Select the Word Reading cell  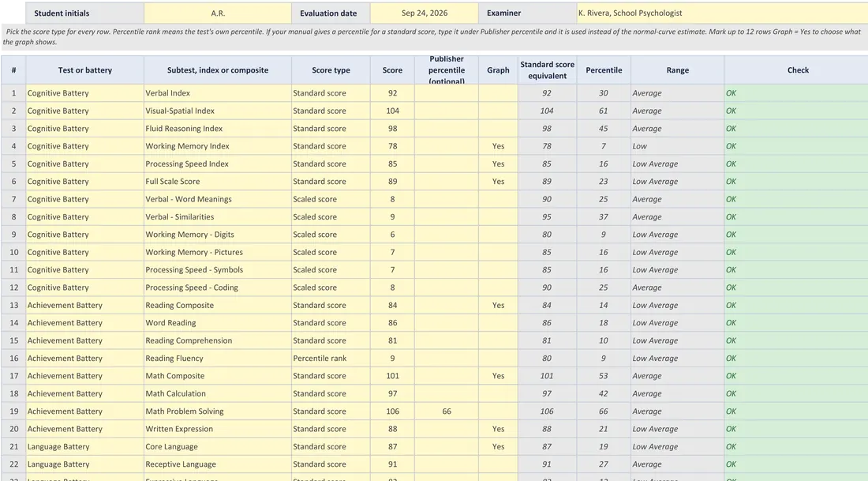[218, 322]
